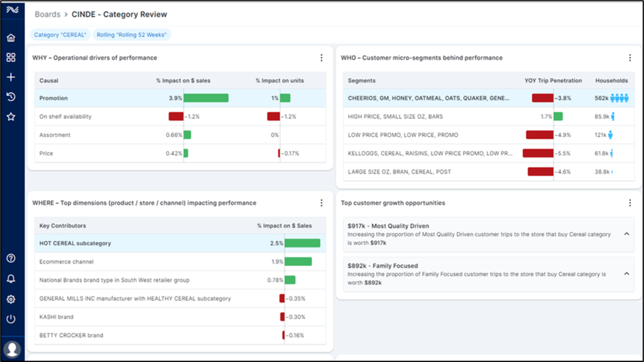Open $917k - Most Quality Driven card

pyautogui.click(x=489, y=235)
